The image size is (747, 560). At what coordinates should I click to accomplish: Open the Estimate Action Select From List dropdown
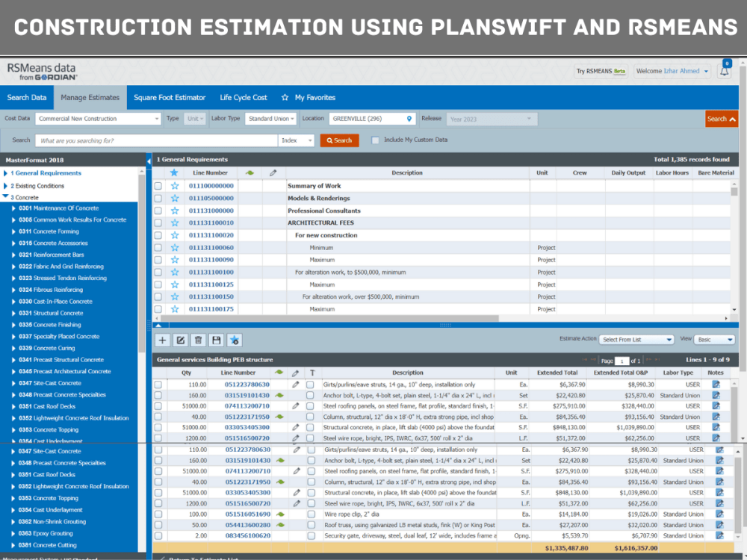point(636,340)
